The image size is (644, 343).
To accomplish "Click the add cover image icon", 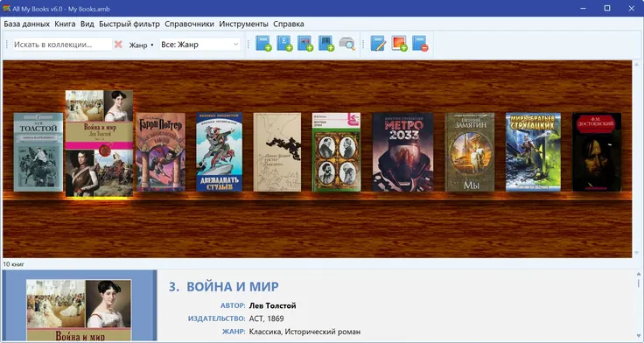I will pyautogui.click(x=399, y=44).
